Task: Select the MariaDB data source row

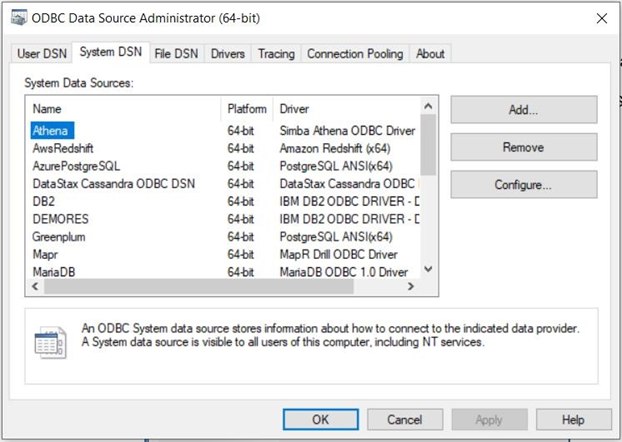Action: click(54, 272)
